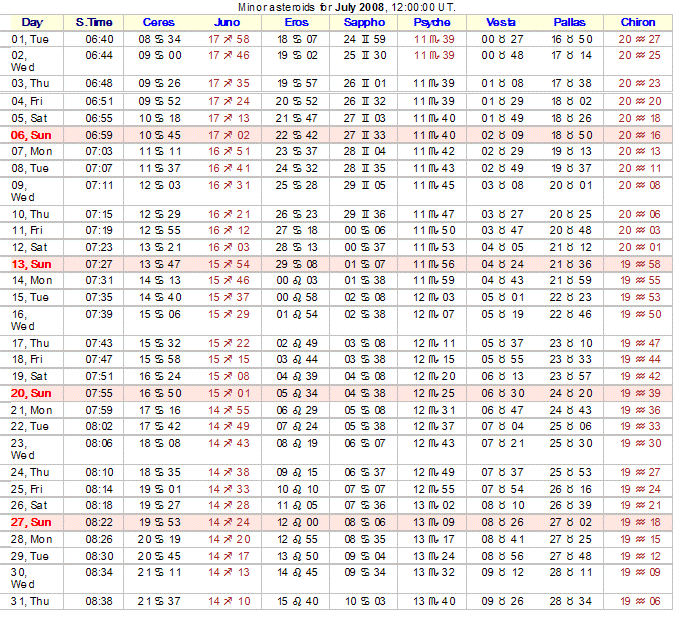Click Juno value '15 ♐ 01' on 20, Sun
685x619 pixels.
228,393
